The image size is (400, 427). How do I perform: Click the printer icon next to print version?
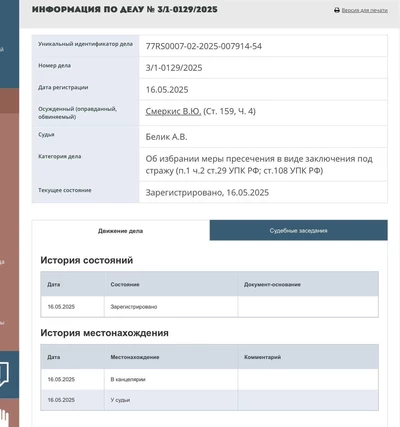(337, 10)
